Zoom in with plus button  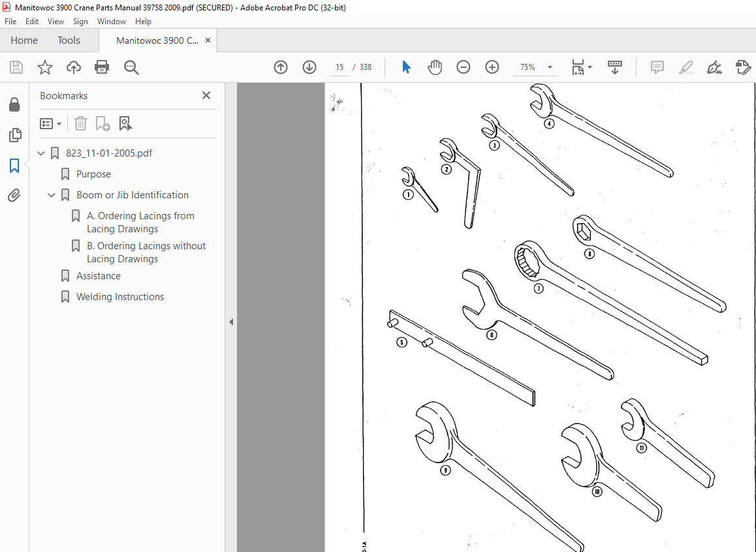(492, 67)
